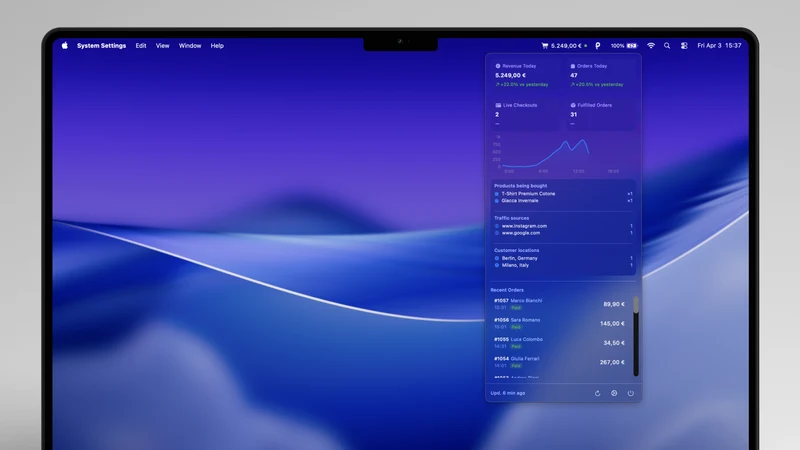Click the www.instagram.com traffic source
The image size is (800, 450).
563,226
